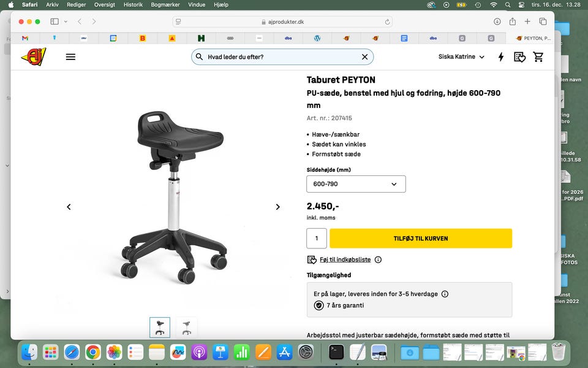Image resolution: width=588 pixels, height=368 pixels.
Task: Open the Rediger menu
Action: point(76,4)
